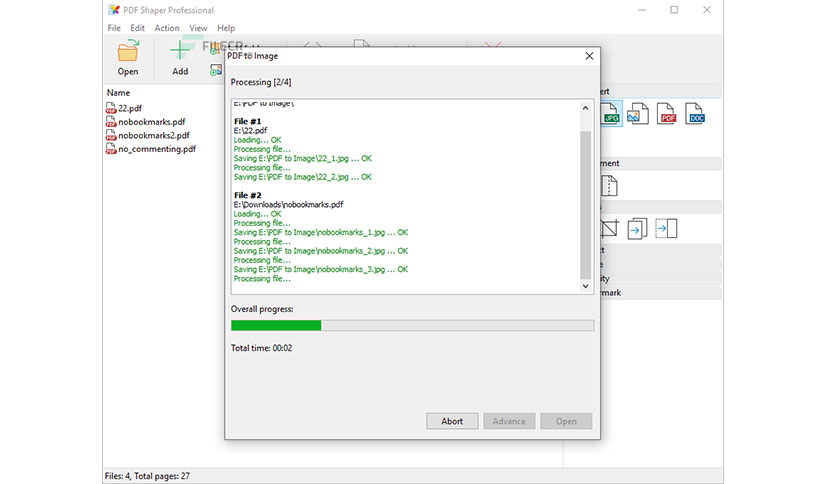The height and width of the screenshot is (484, 836).
Task: Click the Name column header
Action: pyautogui.click(x=118, y=93)
